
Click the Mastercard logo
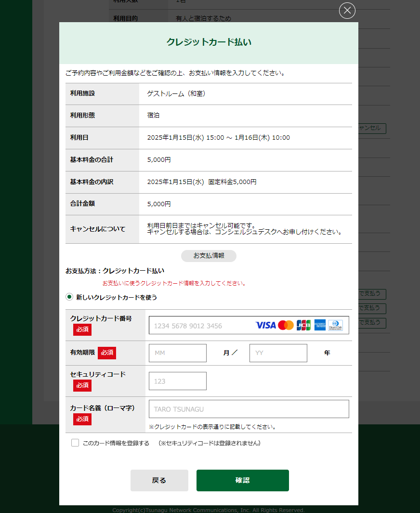(286, 325)
